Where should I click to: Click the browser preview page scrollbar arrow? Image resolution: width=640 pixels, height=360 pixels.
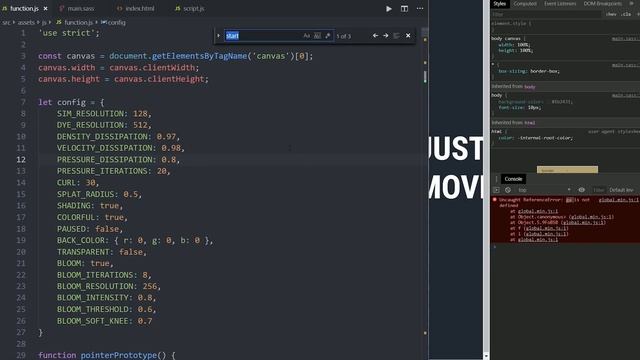pyautogui.click(x=486, y=356)
